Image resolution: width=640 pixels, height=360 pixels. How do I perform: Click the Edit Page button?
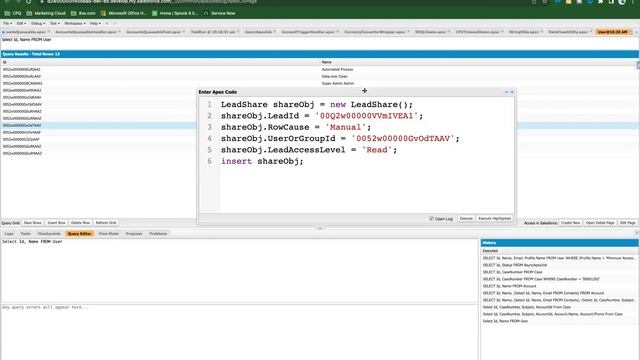click(x=627, y=223)
